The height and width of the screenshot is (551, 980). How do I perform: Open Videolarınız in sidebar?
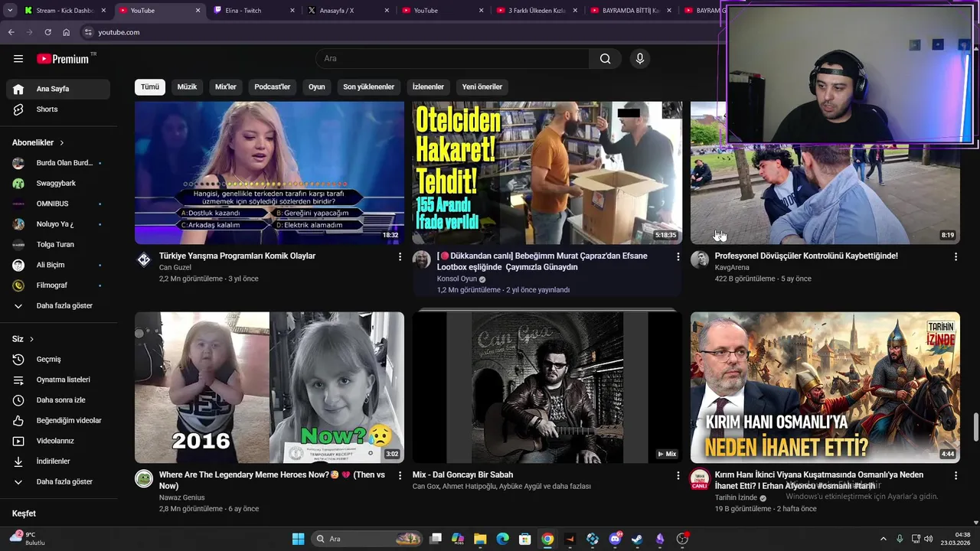(58, 441)
